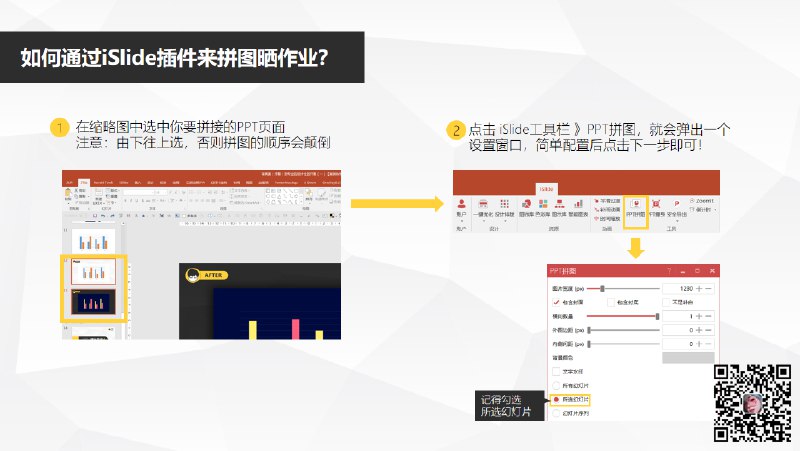Viewport: 800px width, 451px height.
Task: Expand the 设计排版 dropdown arrow
Action: 504,221
